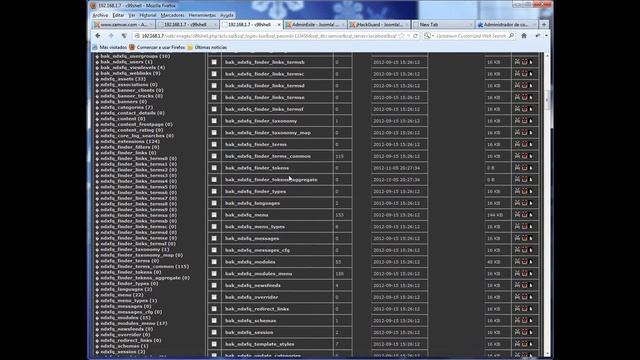640x360 pixels.
Task: Select checkbox for bak_ndxfq_languages
Action: point(214,203)
